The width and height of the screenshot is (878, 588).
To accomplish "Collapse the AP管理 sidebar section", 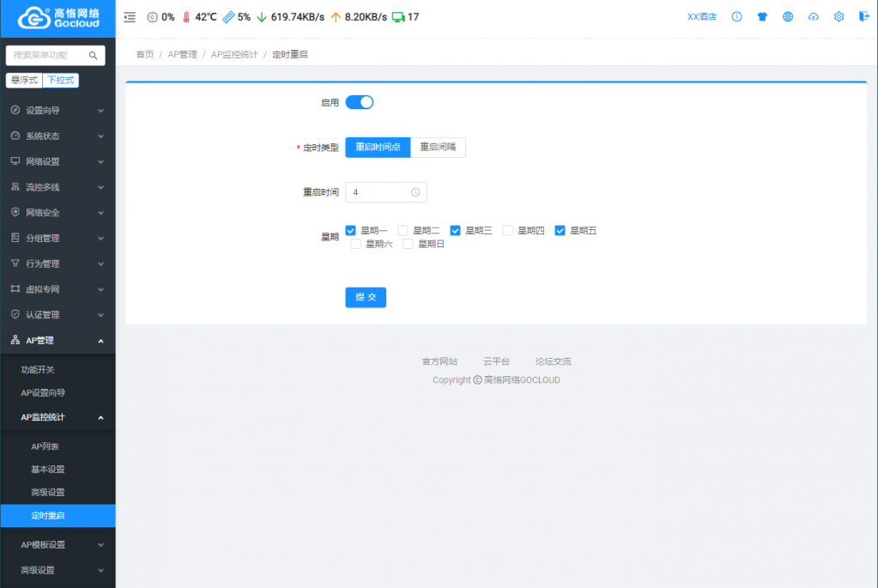I will pyautogui.click(x=58, y=341).
